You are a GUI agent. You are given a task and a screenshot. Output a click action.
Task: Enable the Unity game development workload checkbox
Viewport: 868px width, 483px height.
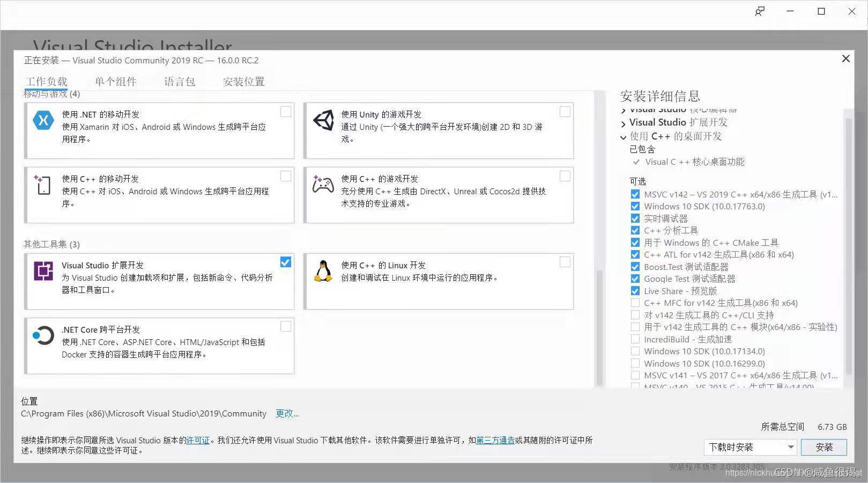565,111
